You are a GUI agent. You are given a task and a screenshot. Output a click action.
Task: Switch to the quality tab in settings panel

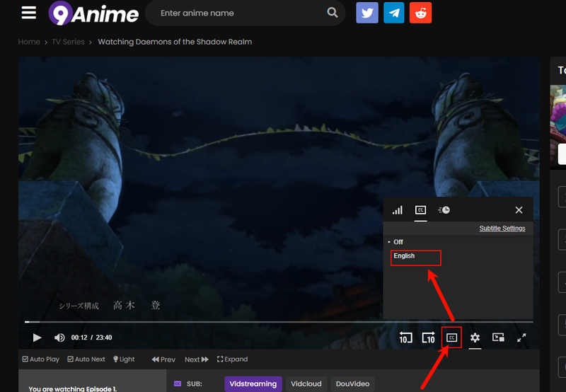pos(398,210)
